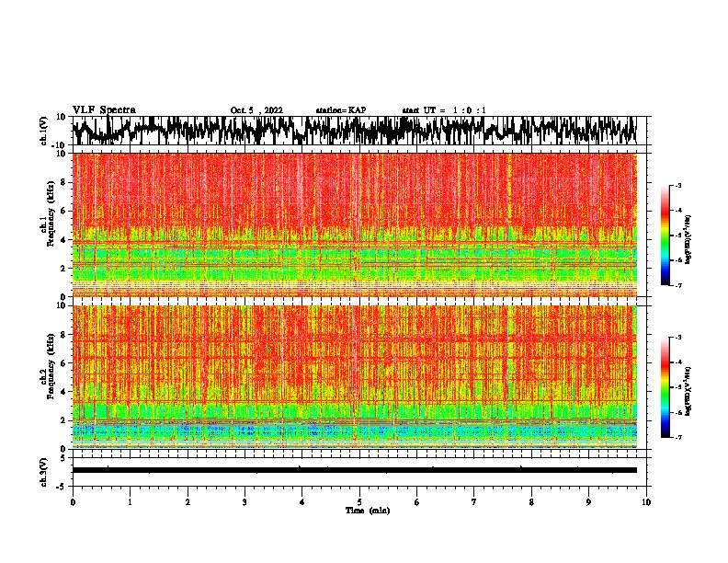Click the ch.2 color bar log(PSD) unit label

point(688,392)
